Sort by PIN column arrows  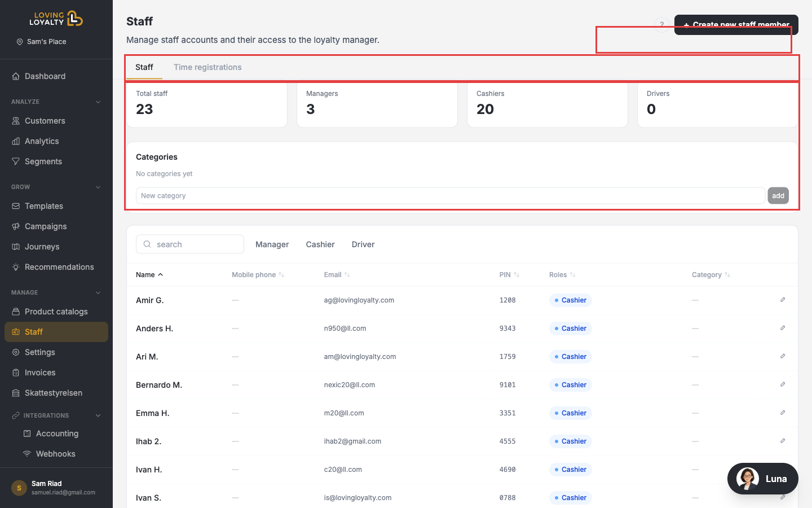(x=517, y=275)
